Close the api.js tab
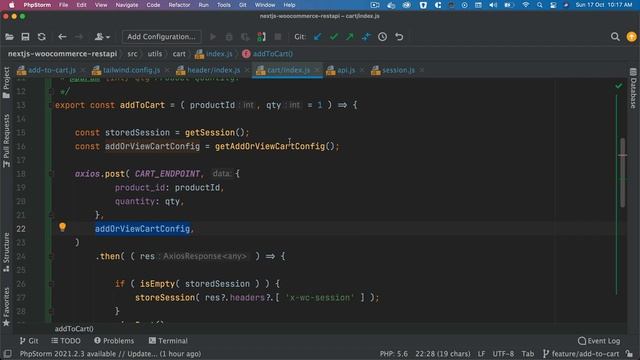Screen dimensions: 640x360 click(362, 70)
